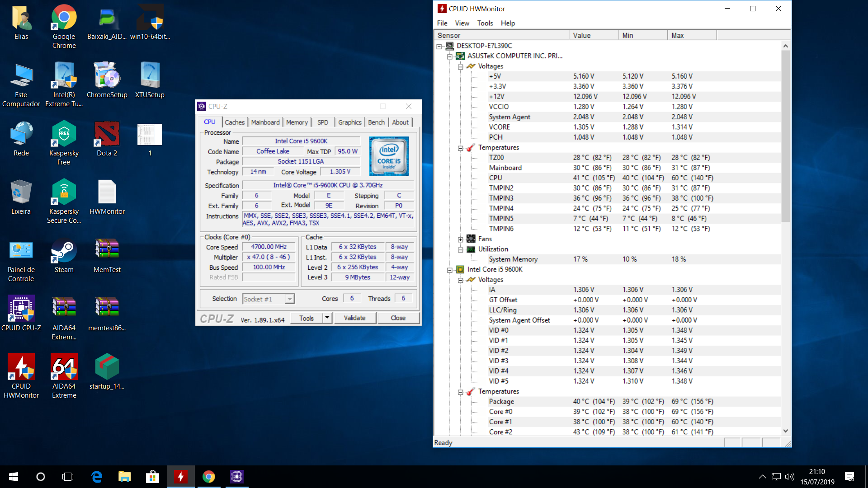Viewport: 868px width, 488px height.
Task: Click the Sensor column header
Action: 501,35
